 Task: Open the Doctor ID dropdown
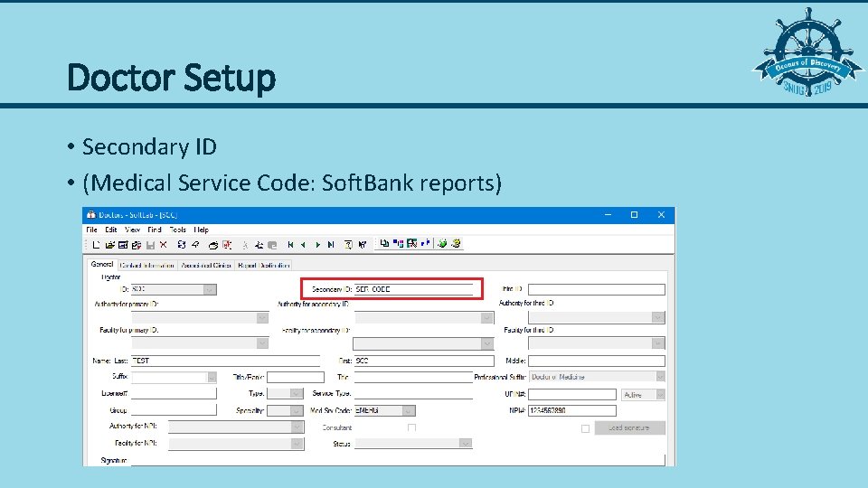tap(209, 289)
